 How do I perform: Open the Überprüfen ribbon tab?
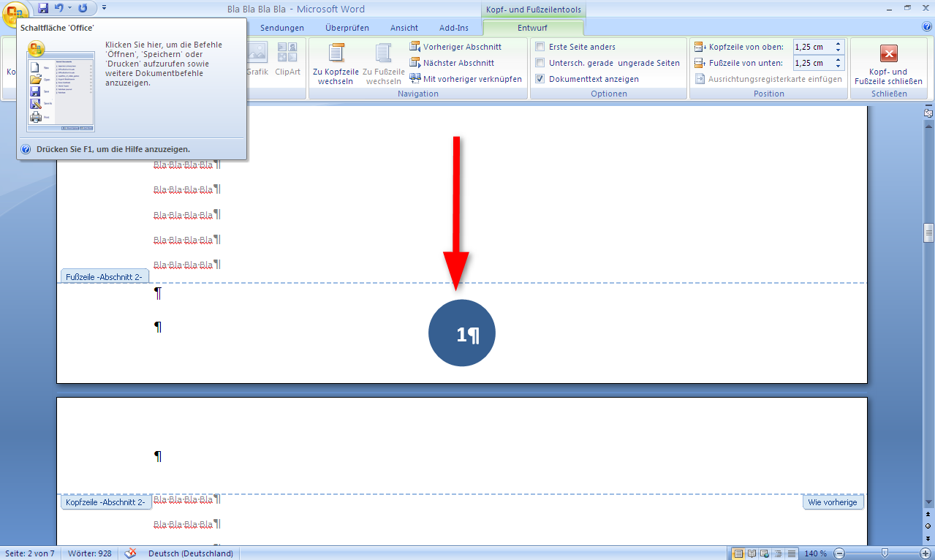pyautogui.click(x=347, y=28)
